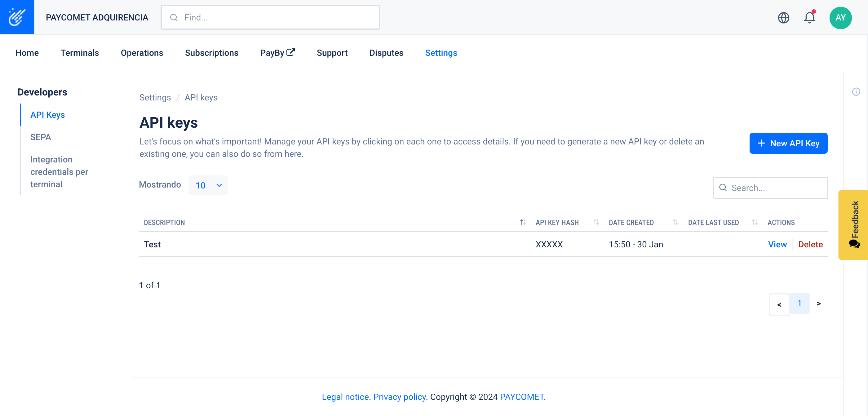
Task: Open Operations tab
Action: tap(142, 53)
